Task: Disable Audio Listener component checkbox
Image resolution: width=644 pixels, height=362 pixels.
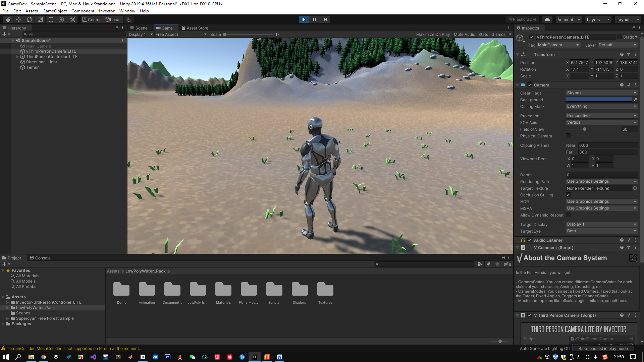Action: (x=530, y=240)
